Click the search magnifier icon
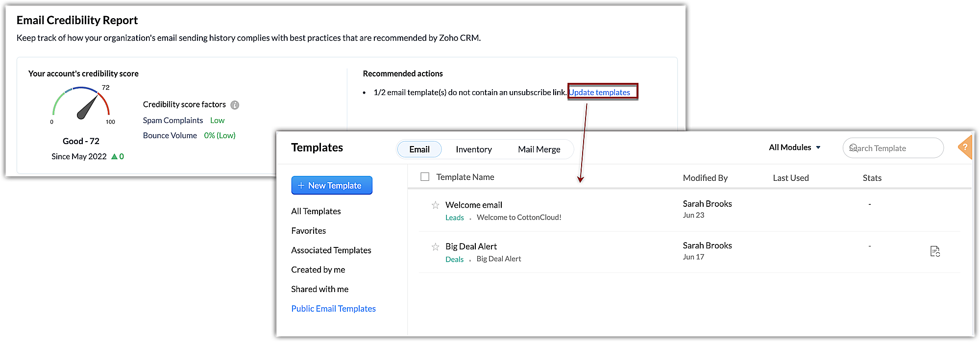 pyautogui.click(x=854, y=148)
